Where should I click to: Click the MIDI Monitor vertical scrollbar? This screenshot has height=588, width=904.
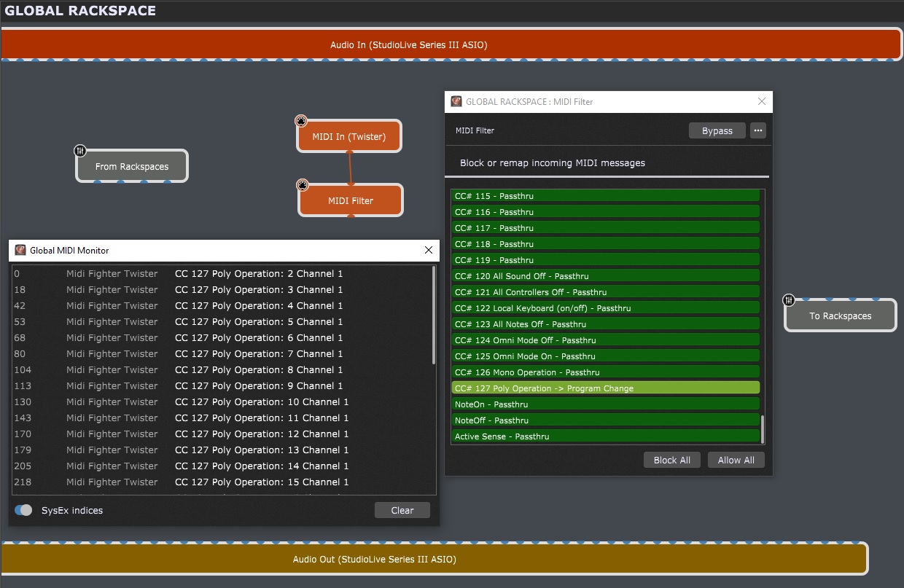click(435, 315)
